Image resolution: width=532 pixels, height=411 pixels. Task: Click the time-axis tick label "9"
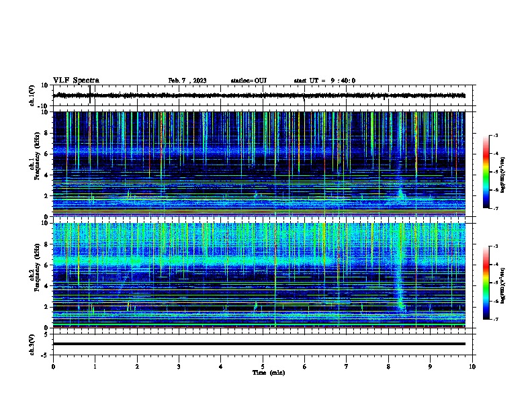pos(430,366)
